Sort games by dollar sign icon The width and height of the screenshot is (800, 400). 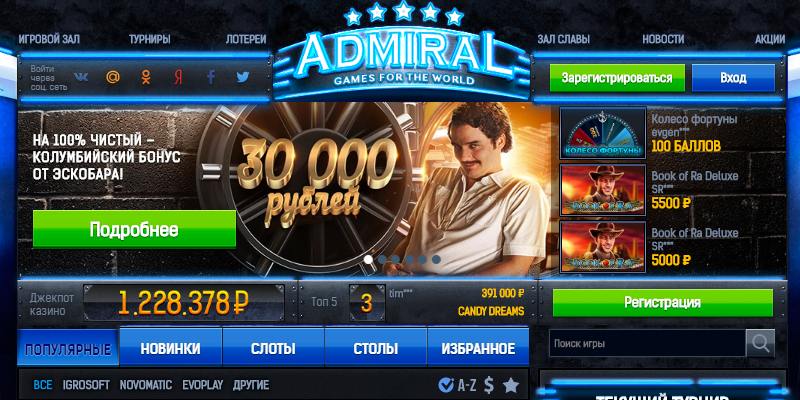489,385
